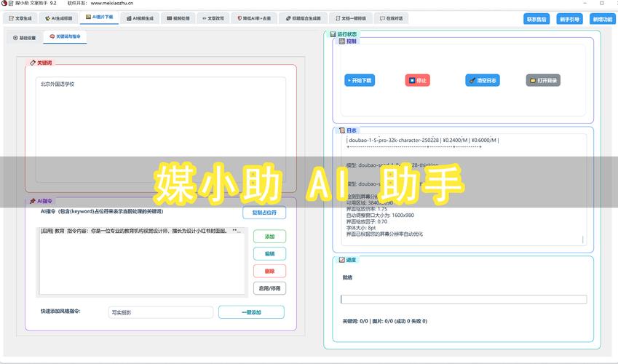Switch to the 降低AI率+去重 tab

coord(254,18)
